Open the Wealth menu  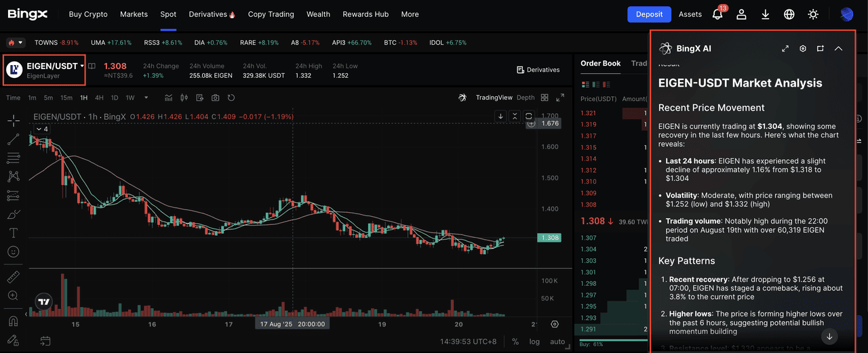318,14
